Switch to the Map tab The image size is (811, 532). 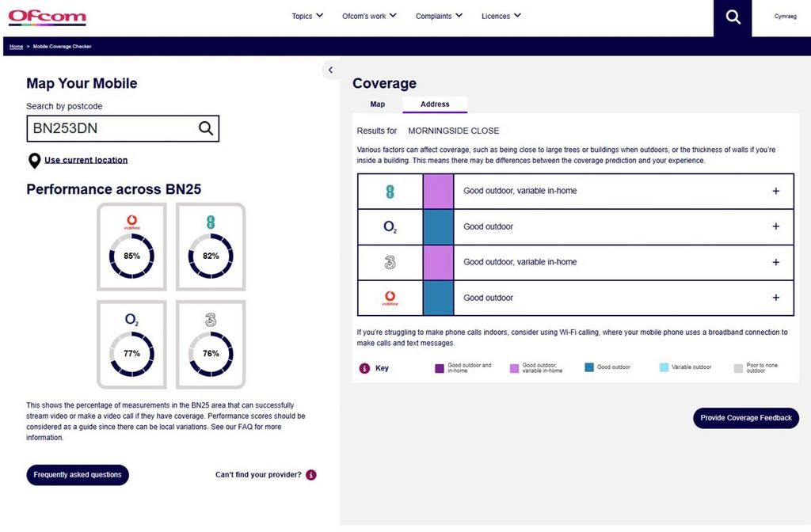click(378, 104)
